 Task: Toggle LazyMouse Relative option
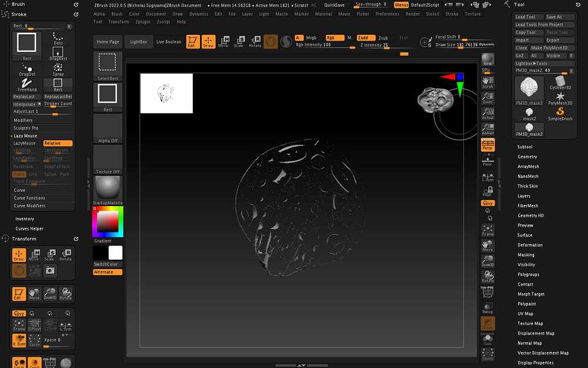[58, 144]
